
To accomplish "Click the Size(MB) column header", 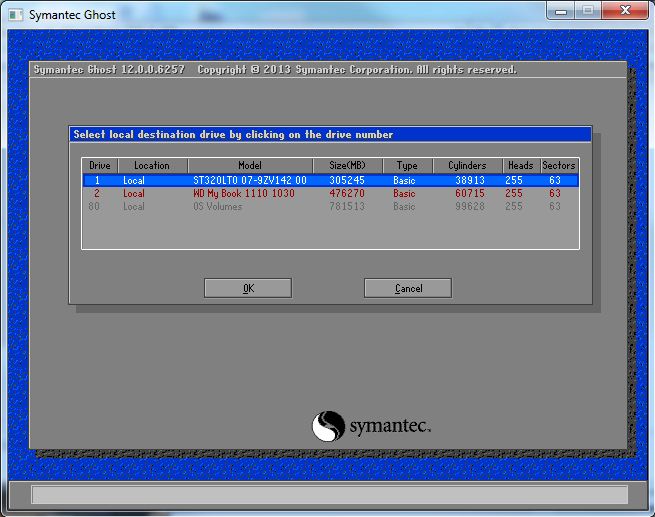I will click(x=348, y=165).
